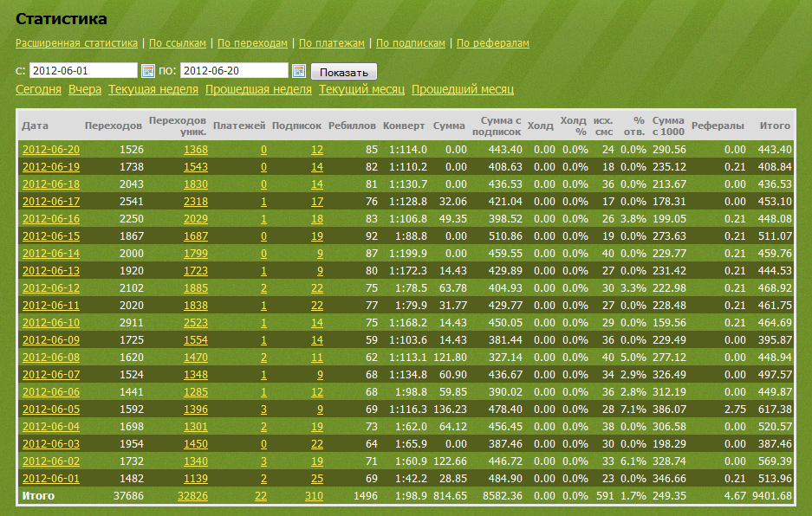Open date 2012-06-05 row link

pyautogui.click(x=51, y=410)
